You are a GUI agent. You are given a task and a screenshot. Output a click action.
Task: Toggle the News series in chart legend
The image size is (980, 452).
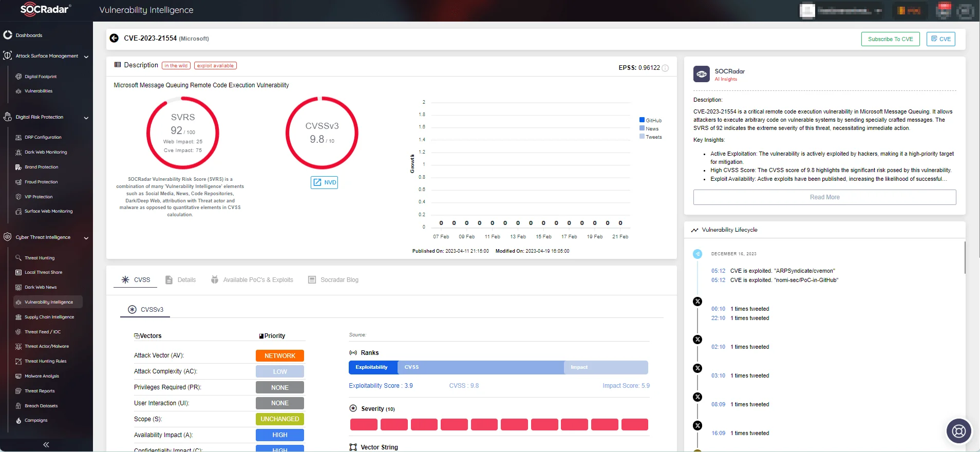[x=649, y=128]
